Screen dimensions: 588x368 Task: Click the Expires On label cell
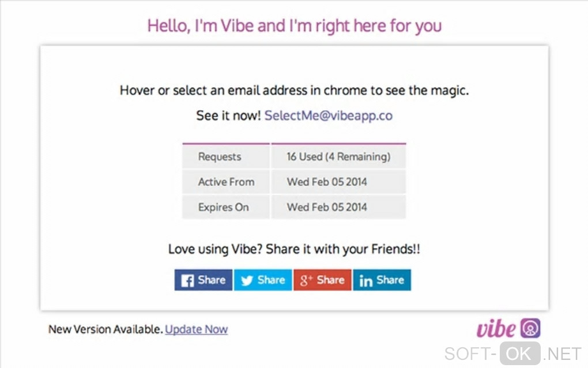[223, 207]
